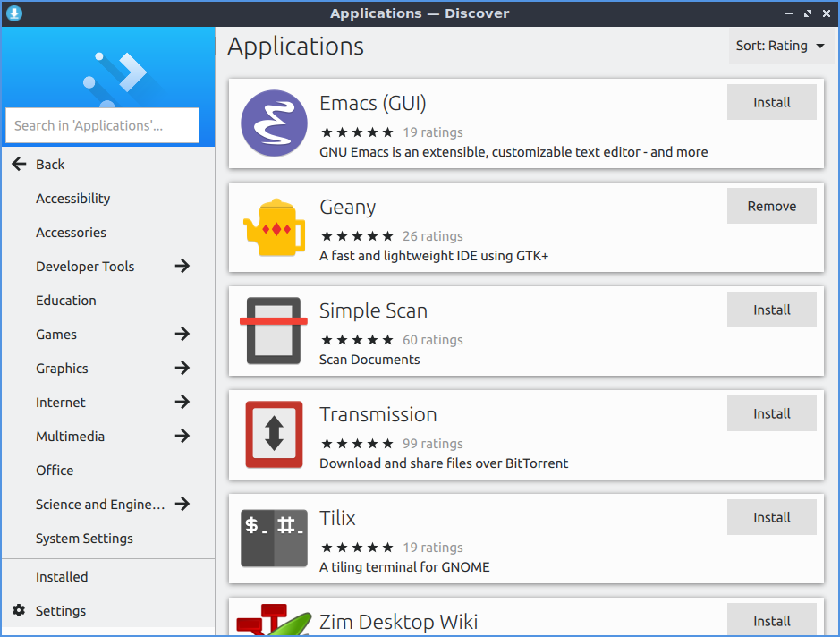Viewport: 840px width, 637px height.
Task: Select the Simple Scan scanner icon
Action: coord(274,331)
